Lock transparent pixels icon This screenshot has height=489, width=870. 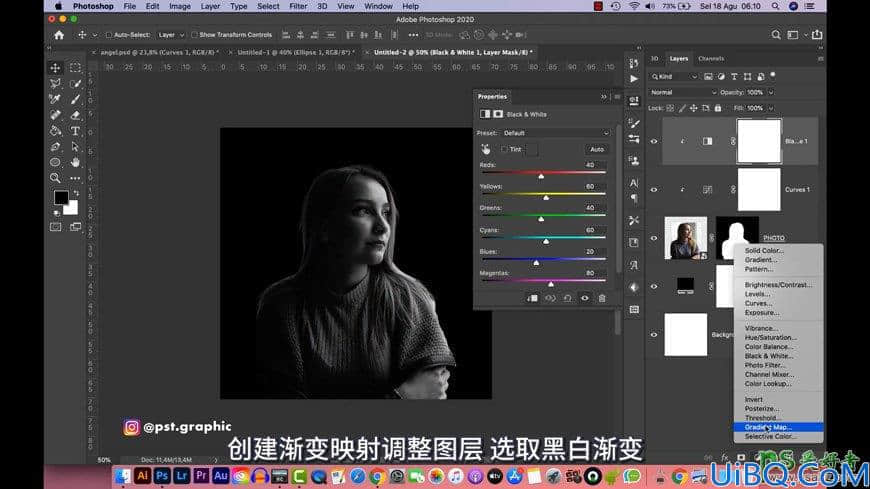[670, 108]
